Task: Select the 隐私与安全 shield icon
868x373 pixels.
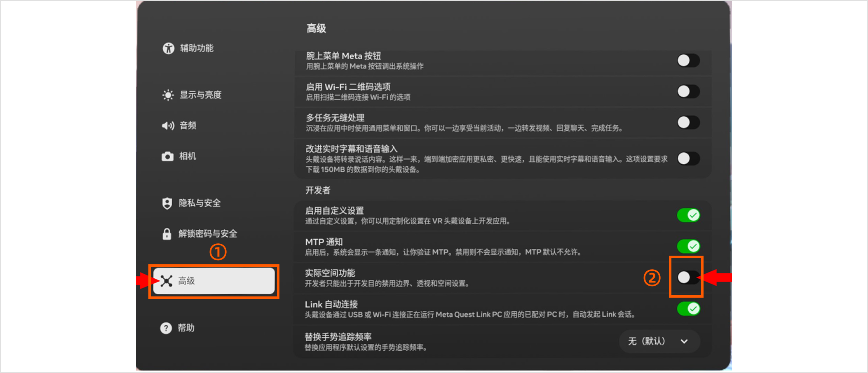Action: (x=167, y=203)
